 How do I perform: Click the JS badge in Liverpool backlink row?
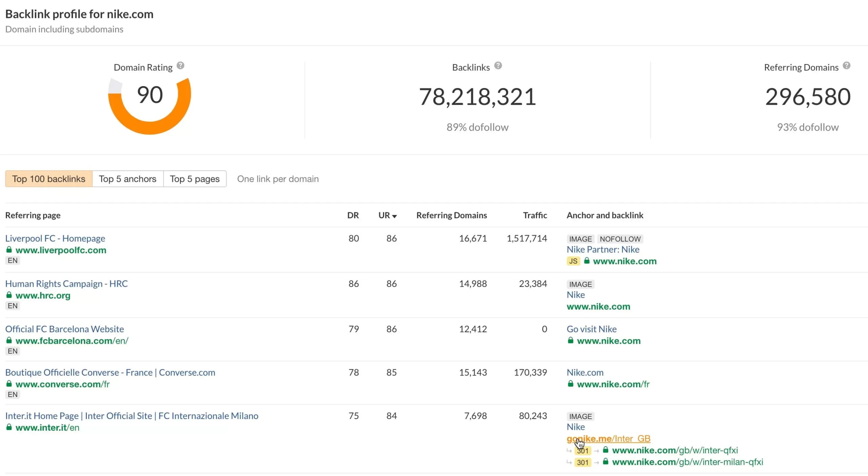coord(573,261)
